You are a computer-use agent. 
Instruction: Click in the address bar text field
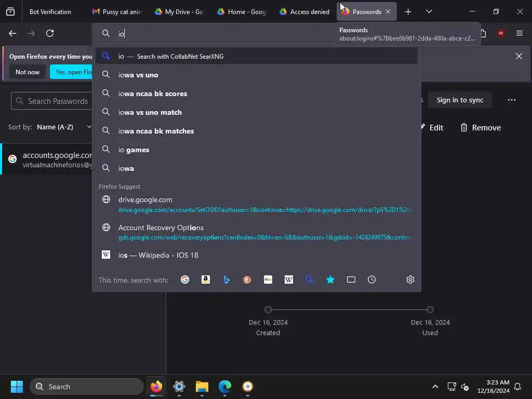click(x=224, y=33)
